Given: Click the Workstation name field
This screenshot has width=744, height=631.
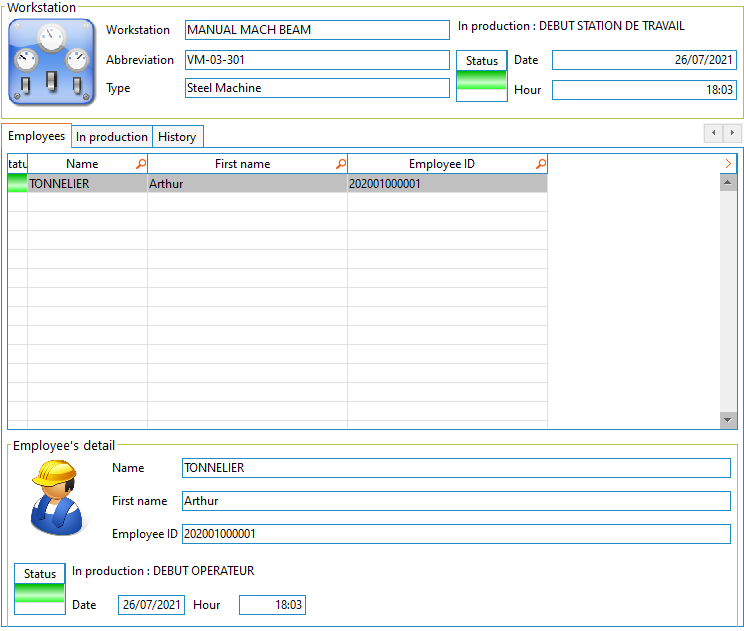Looking at the screenshot, I should pyautogui.click(x=317, y=30).
